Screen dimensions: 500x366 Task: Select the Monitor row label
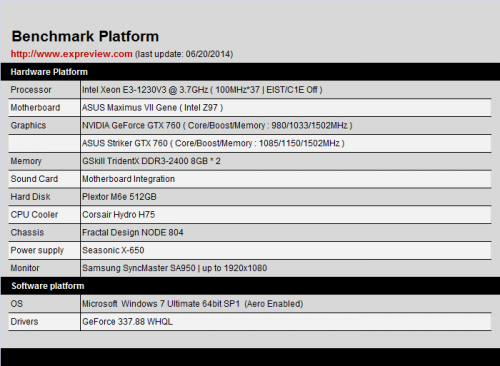tap(25, 268)
